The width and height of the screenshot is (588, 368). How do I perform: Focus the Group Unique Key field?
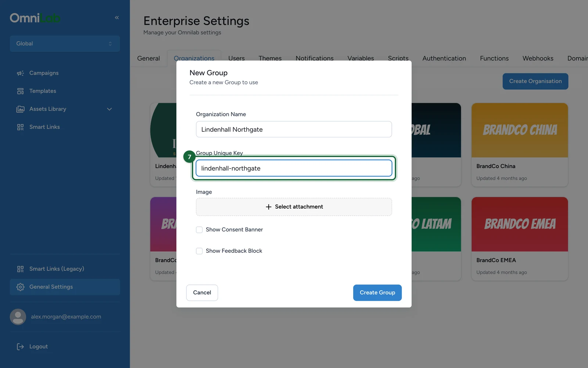point(294,168)
